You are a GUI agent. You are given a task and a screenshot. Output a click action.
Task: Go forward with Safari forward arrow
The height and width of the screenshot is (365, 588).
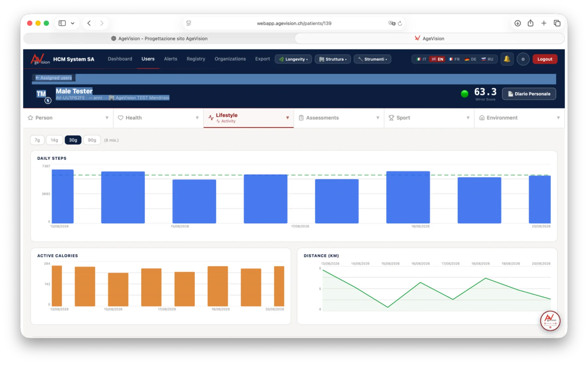(102, 23)
